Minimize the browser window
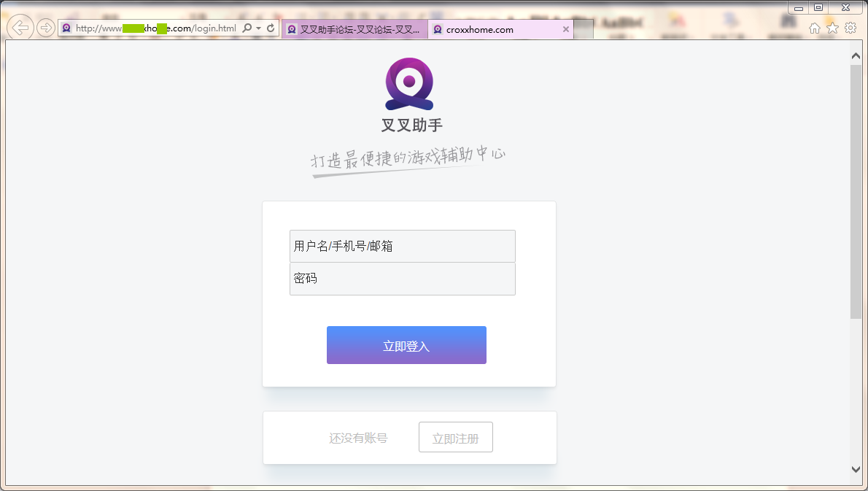 [798, 8]
